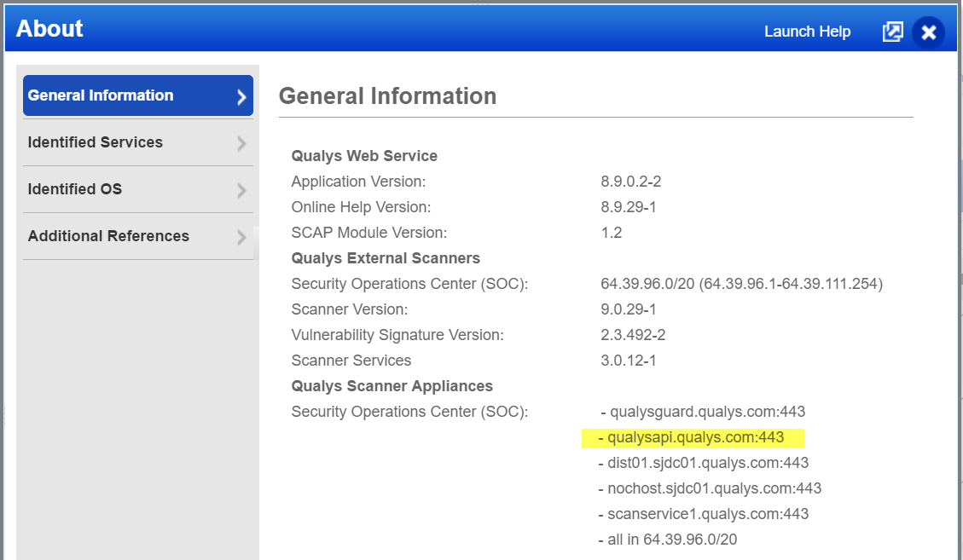Close the About dialog

(928, 32)
